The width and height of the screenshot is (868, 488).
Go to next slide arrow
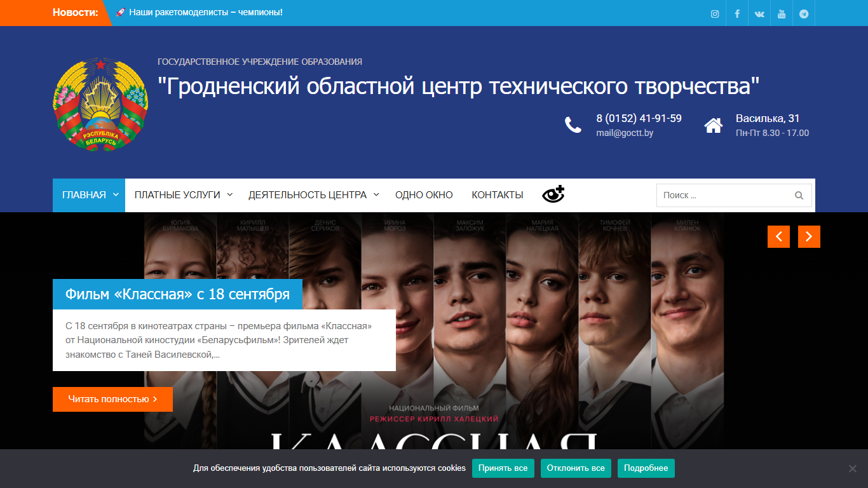[809, 236]
